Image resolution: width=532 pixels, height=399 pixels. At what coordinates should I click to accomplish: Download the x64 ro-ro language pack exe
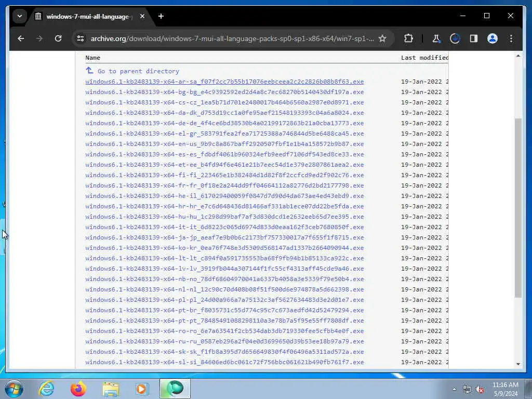tap(224, 331)
